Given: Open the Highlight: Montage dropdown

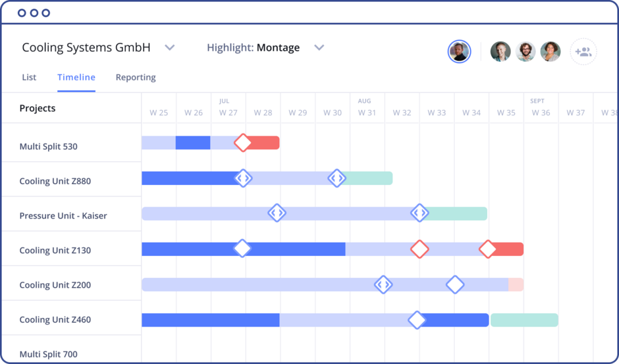Looking at the screenshot, I should click(319, 47).
